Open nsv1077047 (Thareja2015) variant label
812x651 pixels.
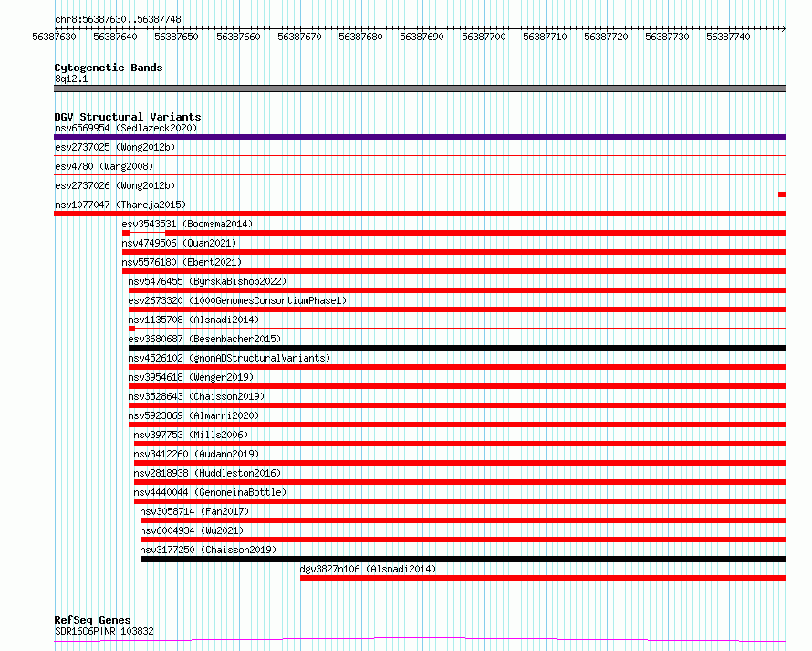coord(120,205)
